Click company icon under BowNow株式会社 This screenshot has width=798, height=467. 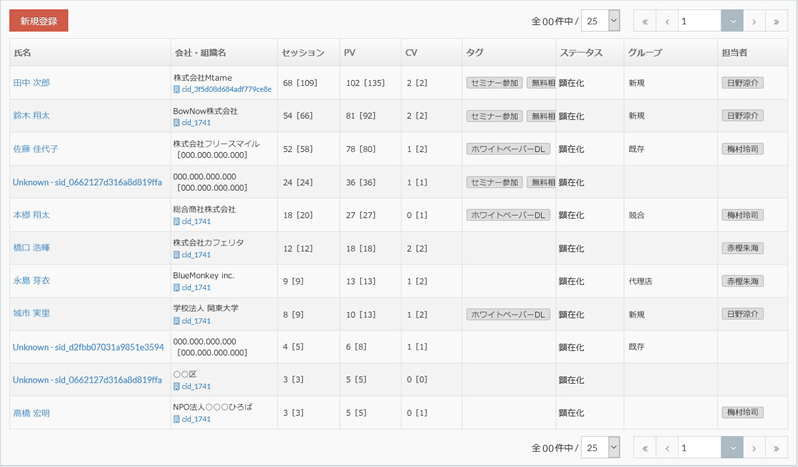pos(177,122)
